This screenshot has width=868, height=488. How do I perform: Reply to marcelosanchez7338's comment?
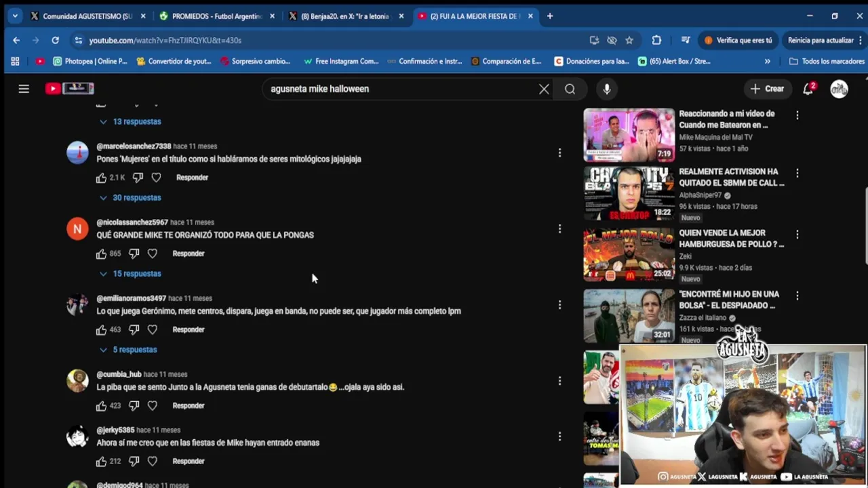[192, 178]
